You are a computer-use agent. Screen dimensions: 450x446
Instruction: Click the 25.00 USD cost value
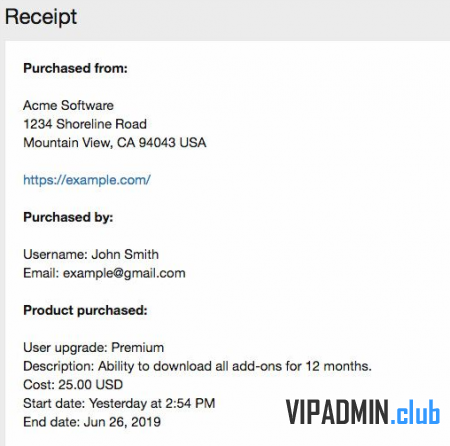[91, 385]
